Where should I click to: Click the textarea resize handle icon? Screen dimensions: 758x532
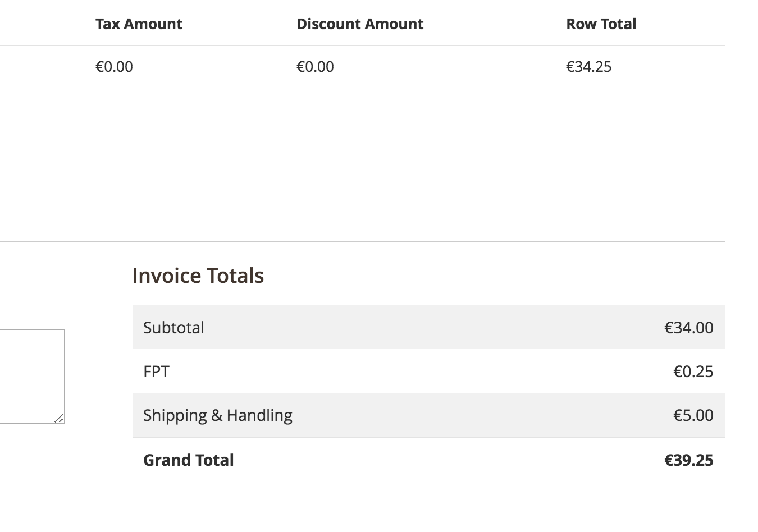tap(59, 419)
